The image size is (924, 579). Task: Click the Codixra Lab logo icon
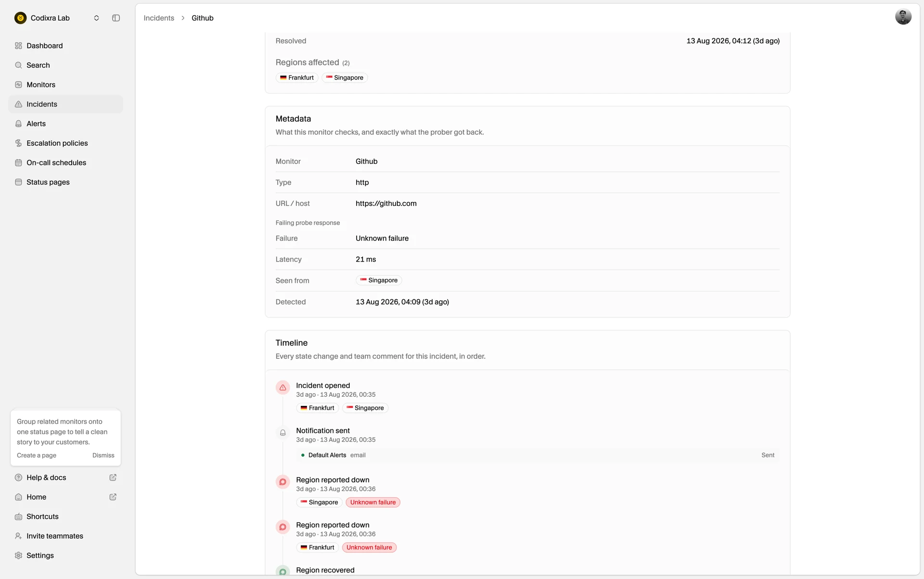(x=20, y=18)
